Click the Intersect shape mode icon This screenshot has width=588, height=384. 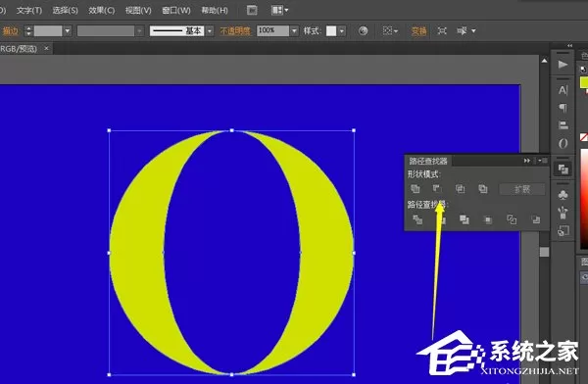click(461, 189)
